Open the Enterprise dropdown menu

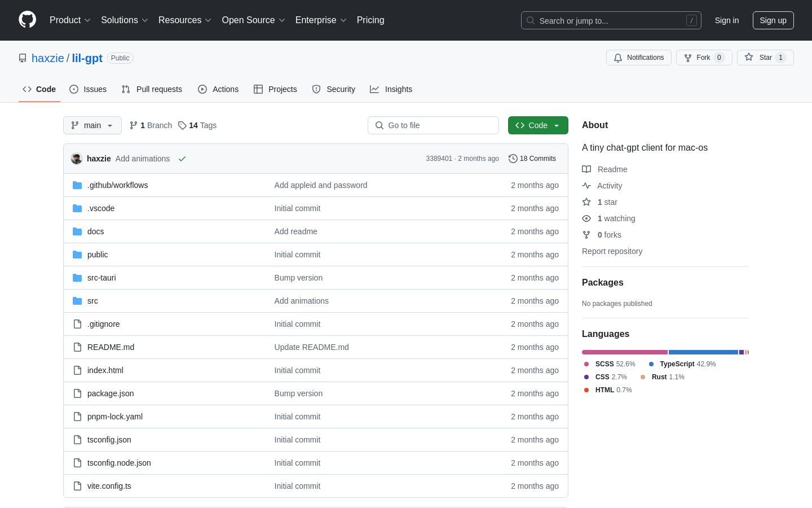[321, 20]
